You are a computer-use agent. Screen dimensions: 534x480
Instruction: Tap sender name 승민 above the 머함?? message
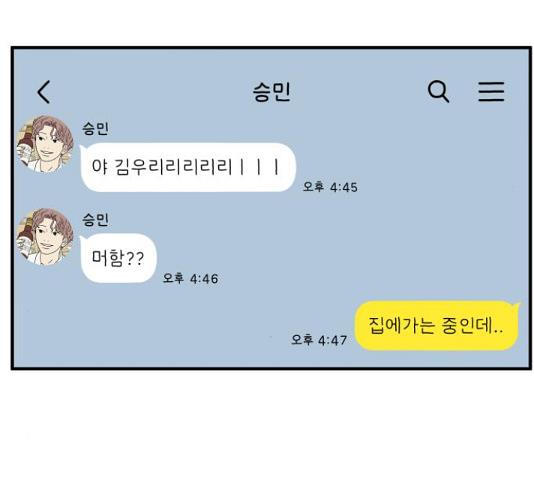point(95,220)
